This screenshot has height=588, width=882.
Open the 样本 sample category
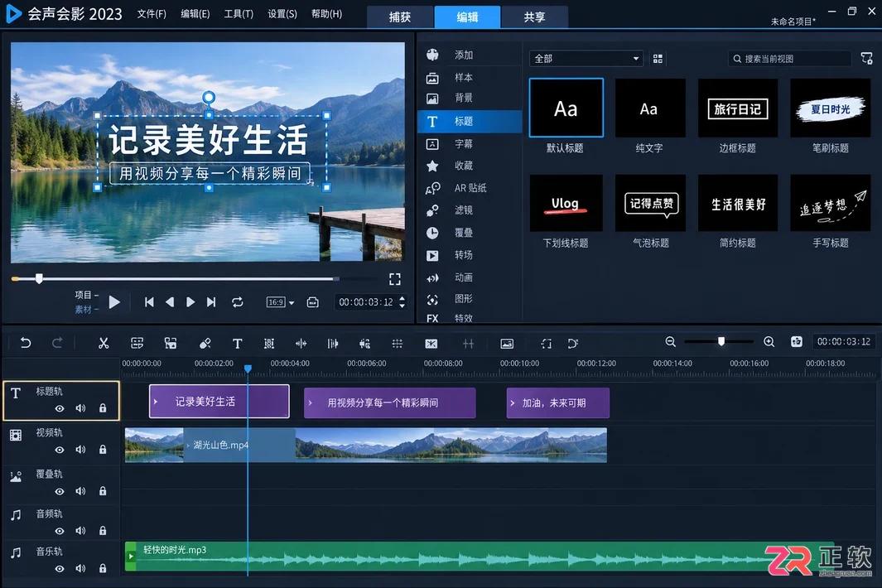(464, 77)
